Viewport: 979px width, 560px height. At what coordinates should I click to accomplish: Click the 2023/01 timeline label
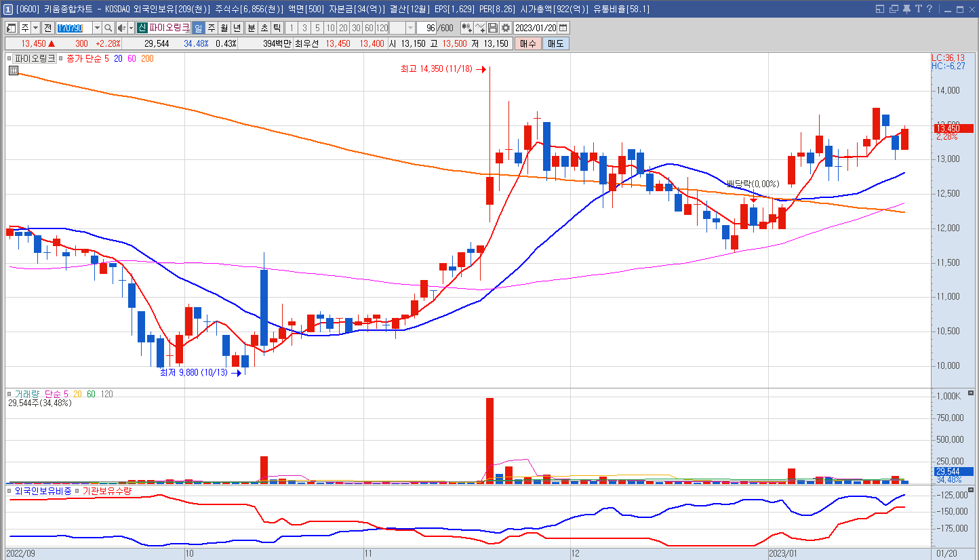782,554
